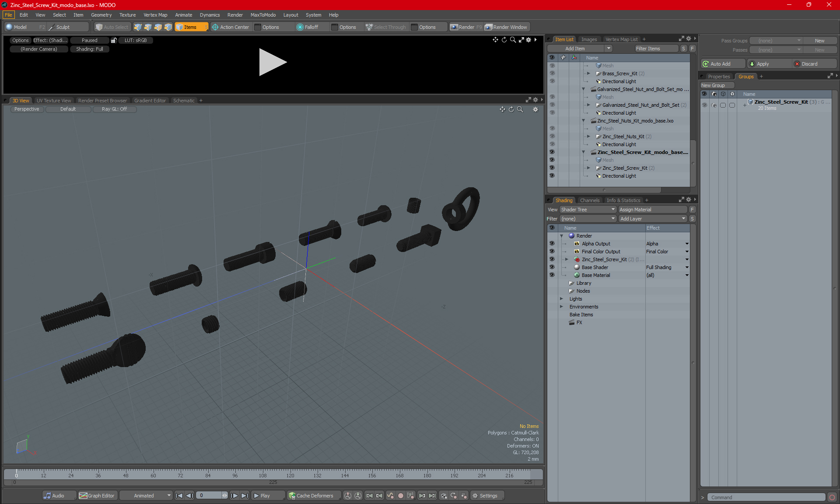The height and width of the screenshot is (504, 840).
Task: Click current frame number field
Action: (212, 496)
